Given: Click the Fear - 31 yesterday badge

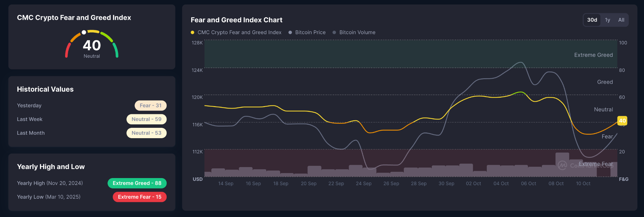Looking at the screenshot, I should click(151, 106).
